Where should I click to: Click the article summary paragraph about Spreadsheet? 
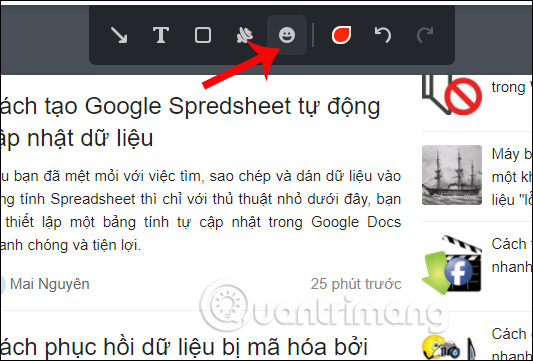click(201, 211)
